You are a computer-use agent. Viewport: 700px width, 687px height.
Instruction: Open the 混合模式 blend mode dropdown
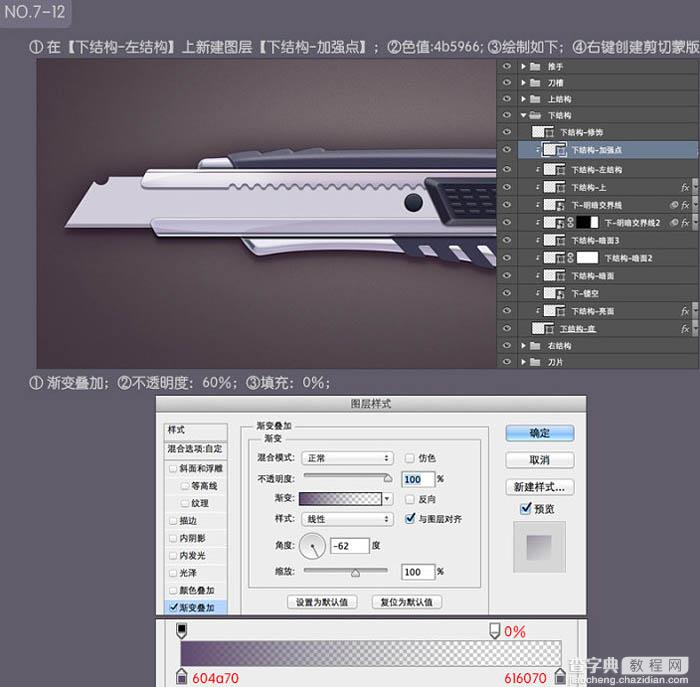point(347,458)
